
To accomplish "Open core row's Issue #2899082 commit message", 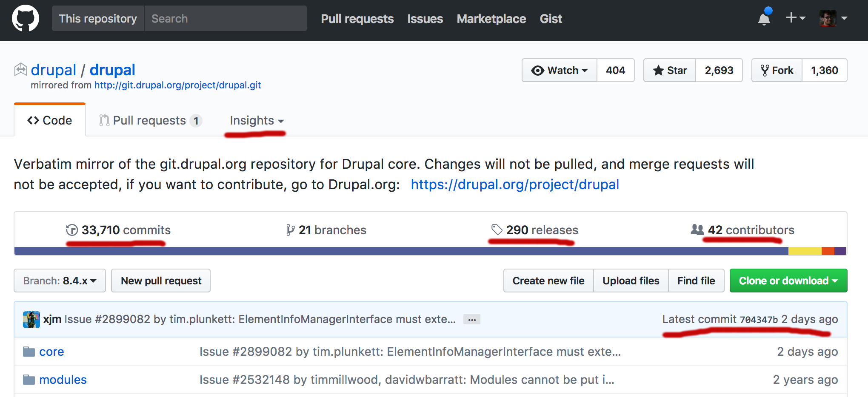I will click(410, 352).
